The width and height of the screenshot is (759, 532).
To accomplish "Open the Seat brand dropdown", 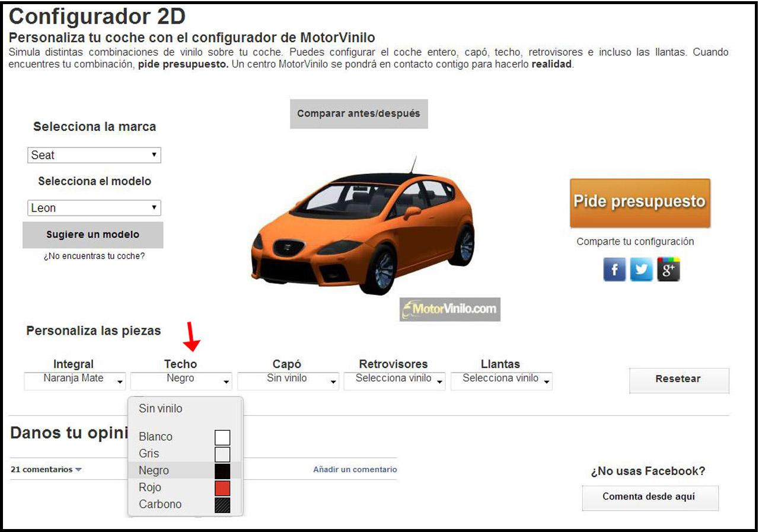I will pos(94,155).
